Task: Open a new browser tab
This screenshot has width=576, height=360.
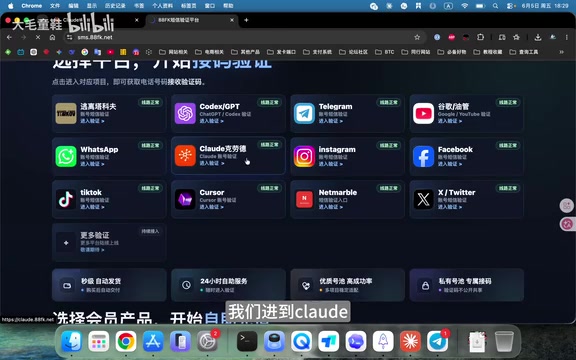Action: point(246,20)
